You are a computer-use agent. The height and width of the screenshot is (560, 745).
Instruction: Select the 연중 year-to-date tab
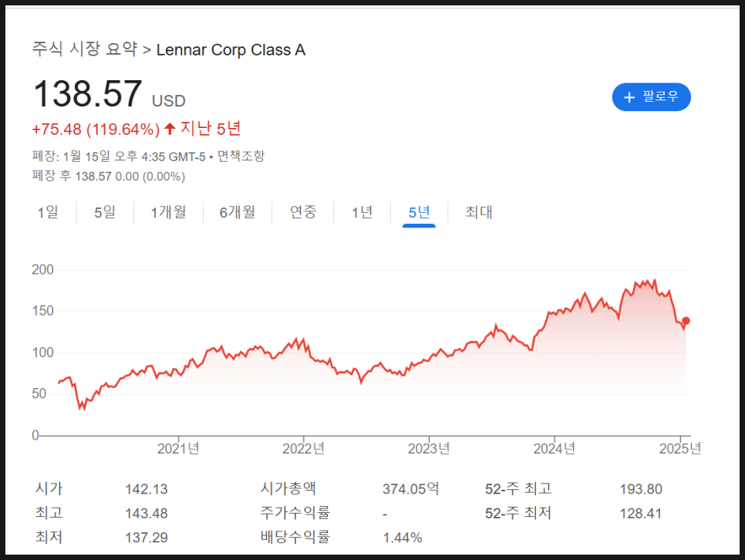click(x=303, y=212)
